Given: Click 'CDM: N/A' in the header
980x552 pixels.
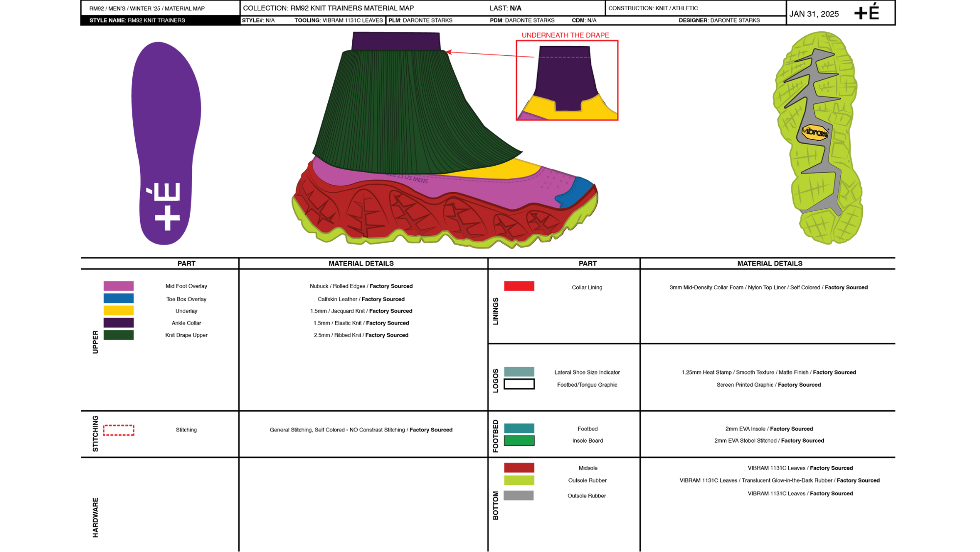Looking at the screenshot, I should 584,21.
